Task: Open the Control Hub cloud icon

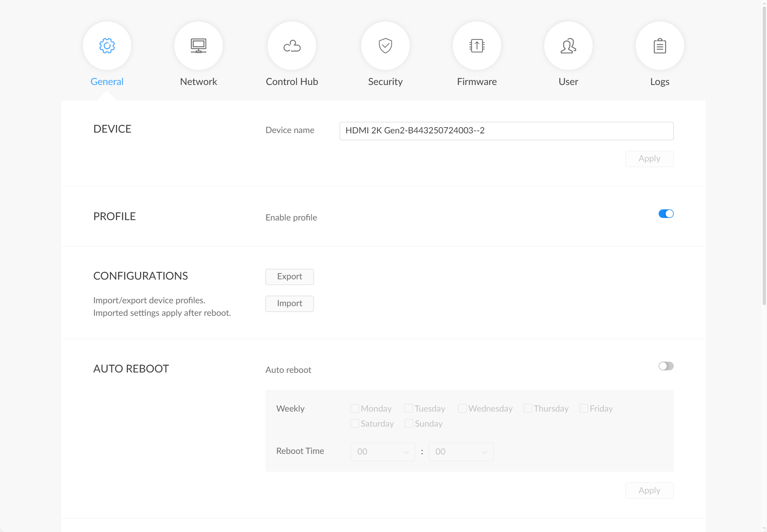Action: pos(292,46)
